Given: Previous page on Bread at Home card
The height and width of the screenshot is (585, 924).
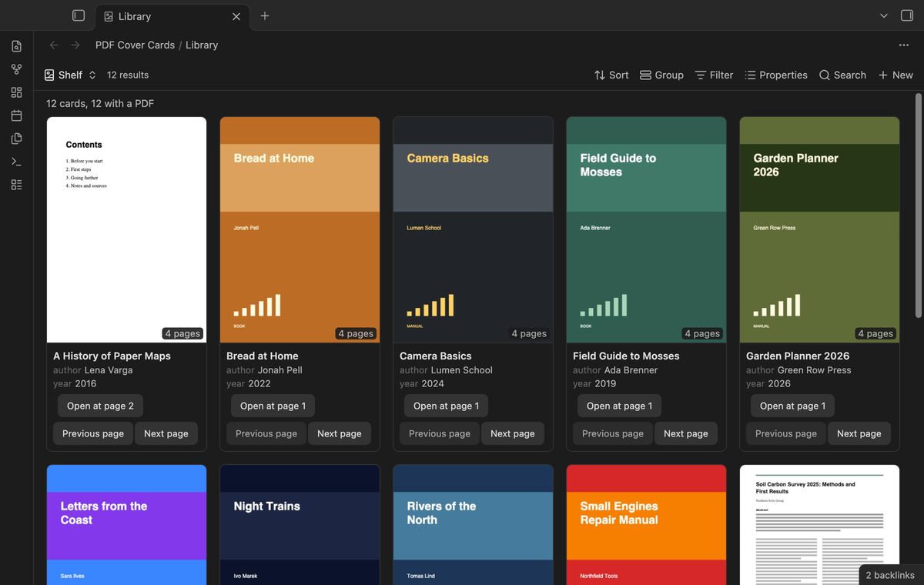Looking at the screenshot, I should (266, 433).
